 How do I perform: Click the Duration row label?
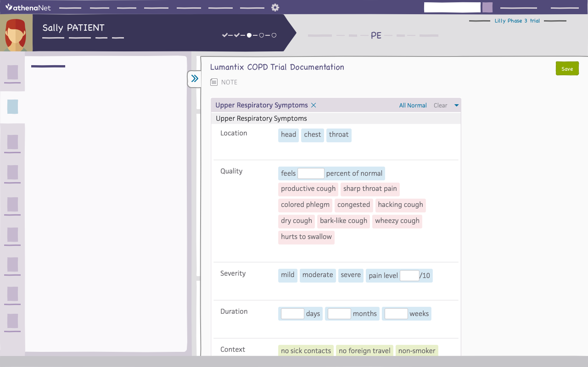click(x=234, y=311)
